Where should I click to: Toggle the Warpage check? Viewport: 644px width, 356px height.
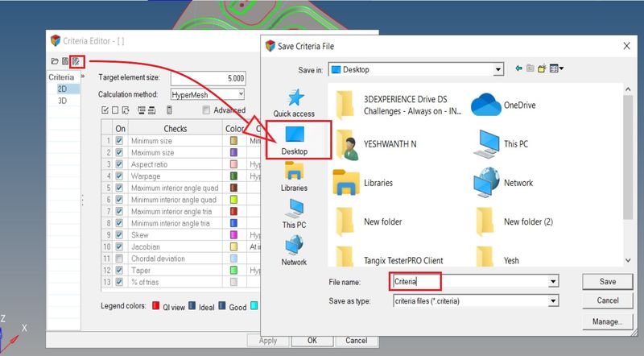coord(119,176)
